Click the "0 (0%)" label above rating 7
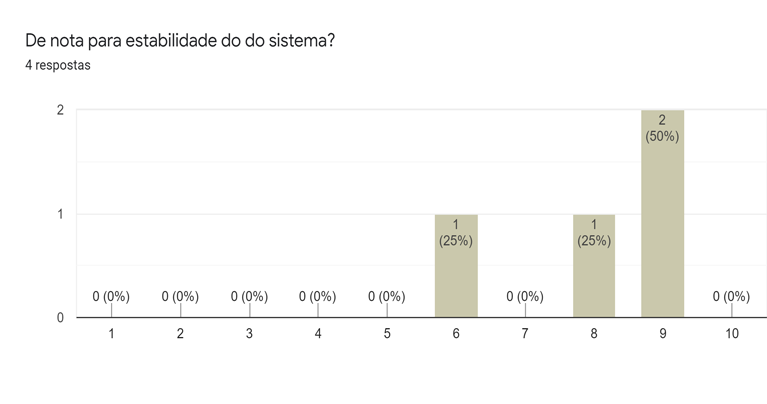 525,296
